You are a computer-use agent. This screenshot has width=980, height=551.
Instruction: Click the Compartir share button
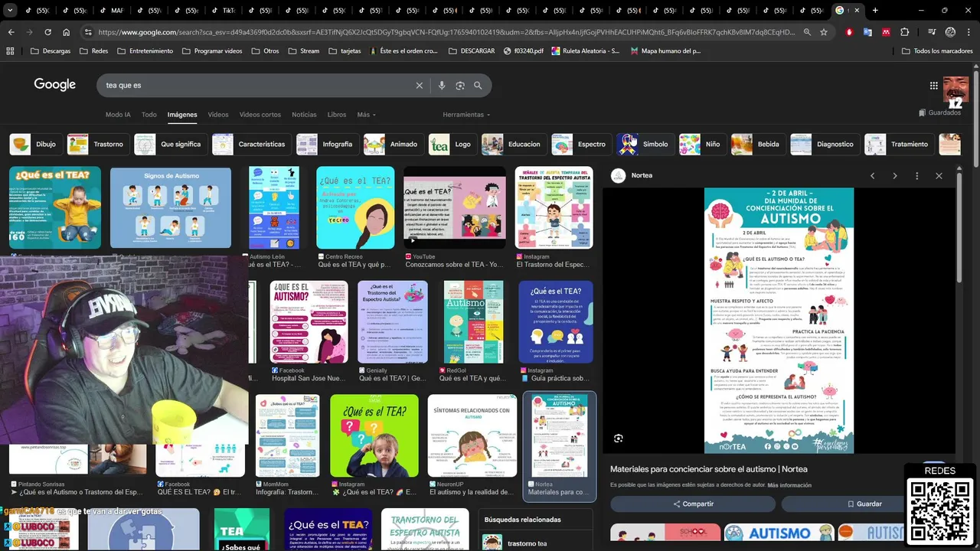point(693,504)
